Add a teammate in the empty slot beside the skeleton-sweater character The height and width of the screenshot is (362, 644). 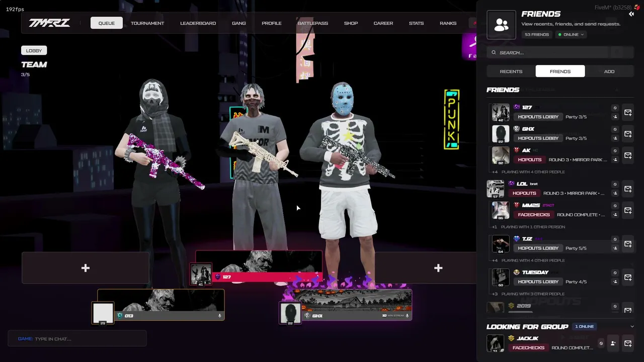click(426, 268)
